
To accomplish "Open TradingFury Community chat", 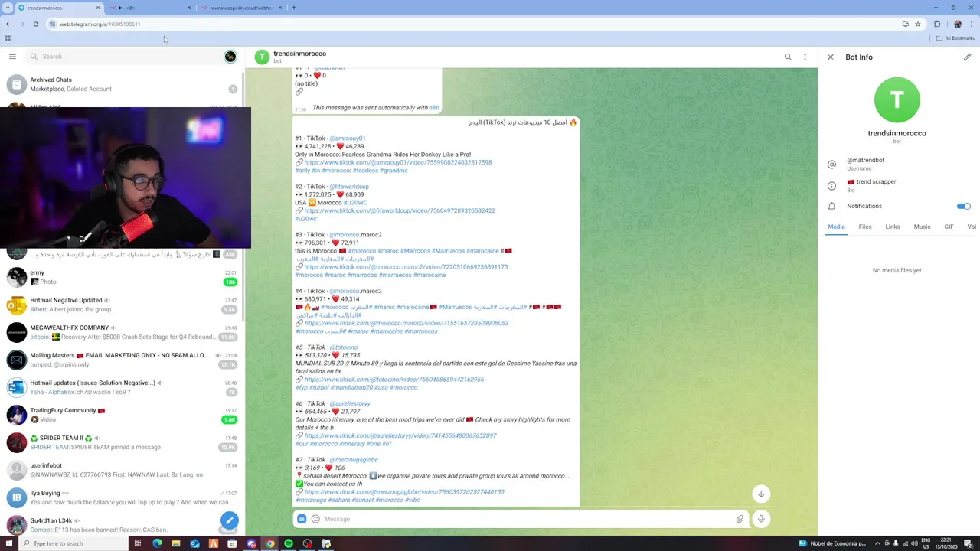I will click(x=122, y=415).
